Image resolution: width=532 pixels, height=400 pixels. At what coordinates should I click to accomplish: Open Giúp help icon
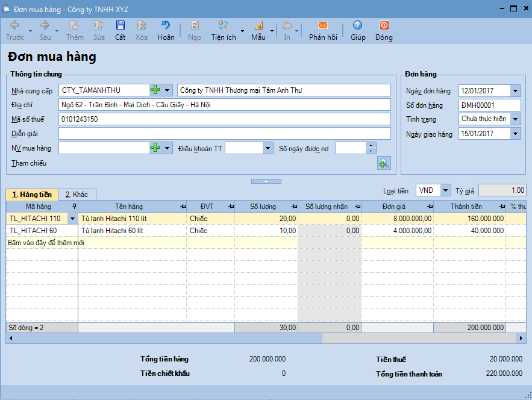click(x=358, y=26)
